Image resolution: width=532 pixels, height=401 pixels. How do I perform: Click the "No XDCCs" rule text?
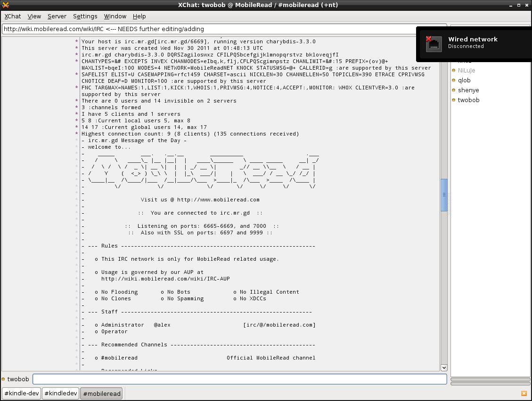click(253, 298)
